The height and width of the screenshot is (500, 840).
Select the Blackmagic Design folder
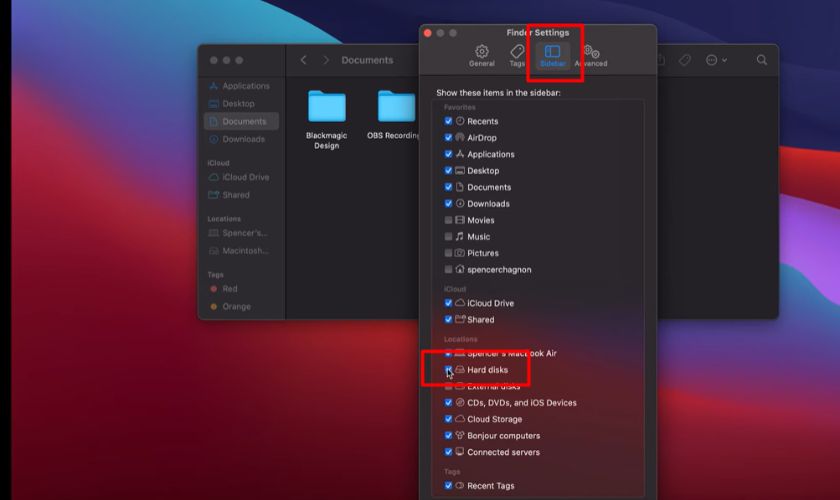point(326,120)
